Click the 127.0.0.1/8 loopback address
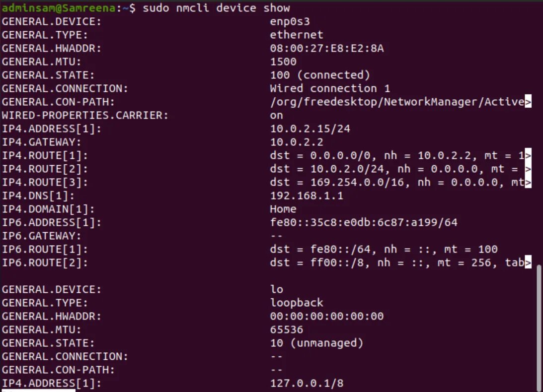The width and height of the screenshot is (543, 392). [307, 383]
